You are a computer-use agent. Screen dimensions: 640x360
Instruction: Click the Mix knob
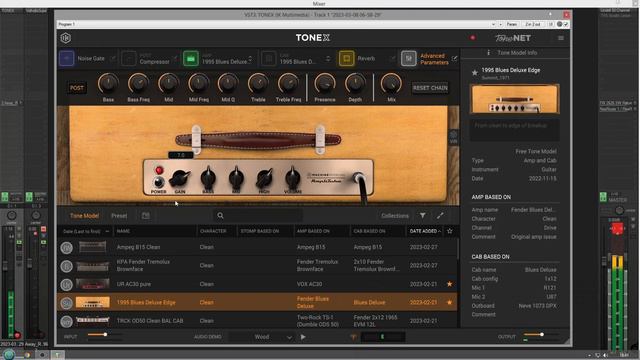pos(391,84)
